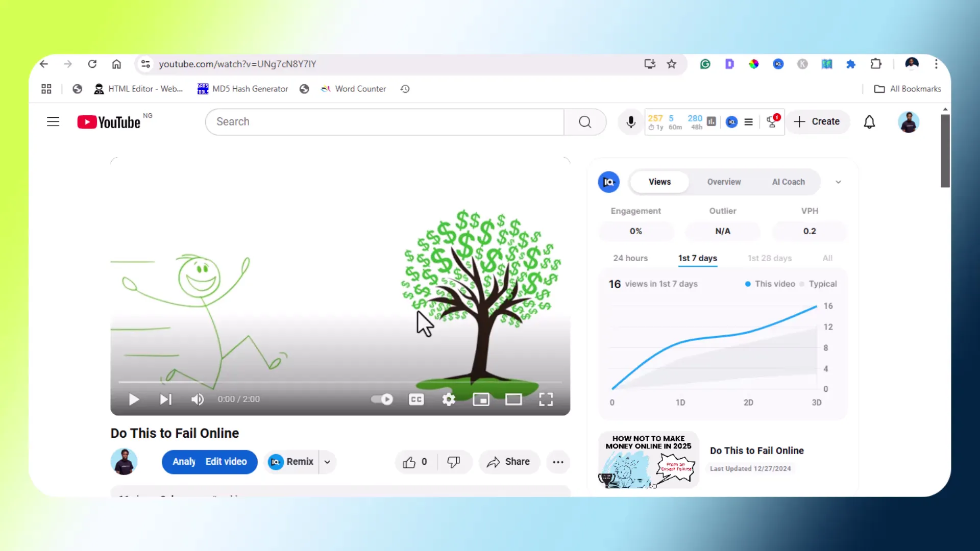Select the Views tab in vidIQ panel
The height and width of the screenshot is (551, 980).
point(659,182)
